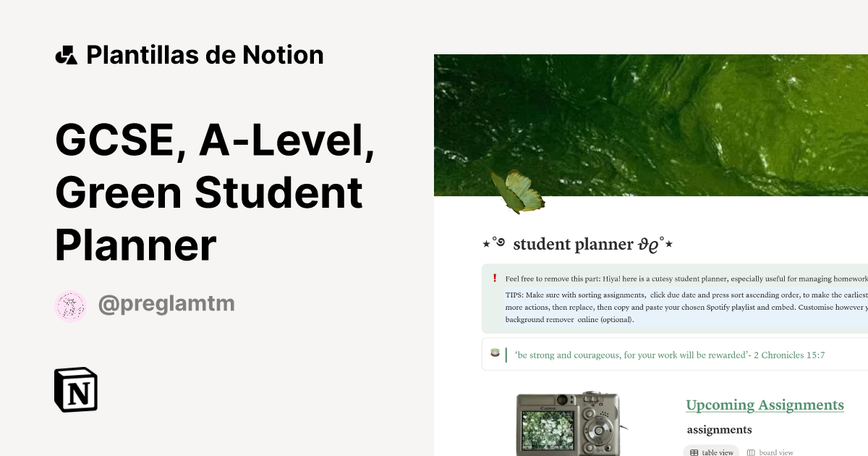
Task: Click the assignments database title
Action: coord(718,429)
